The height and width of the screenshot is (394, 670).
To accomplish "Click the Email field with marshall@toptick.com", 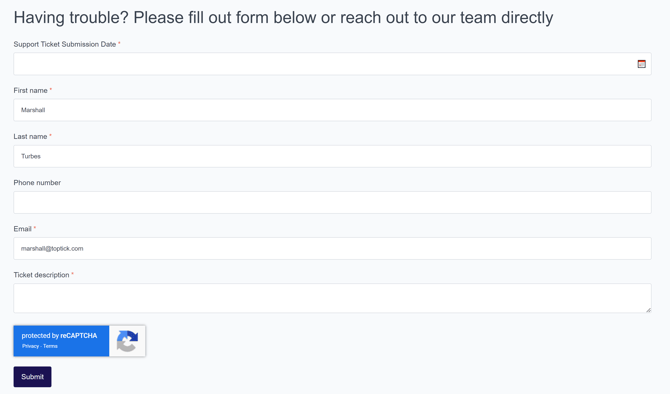I will 332,249.
